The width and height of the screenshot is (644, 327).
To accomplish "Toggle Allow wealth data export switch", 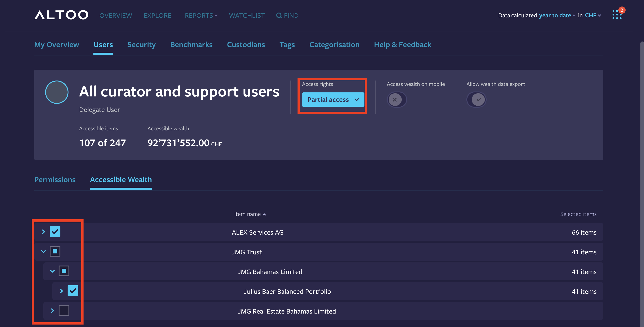I will point(476,100).
